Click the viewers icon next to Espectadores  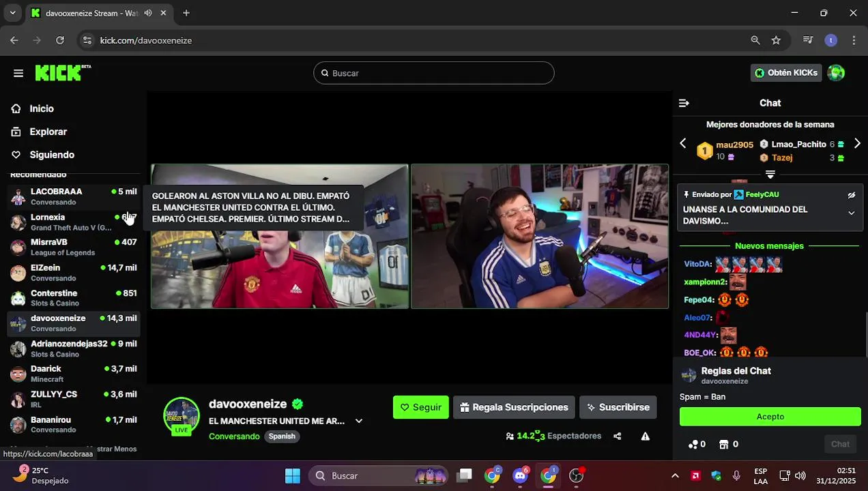(510, 436)
